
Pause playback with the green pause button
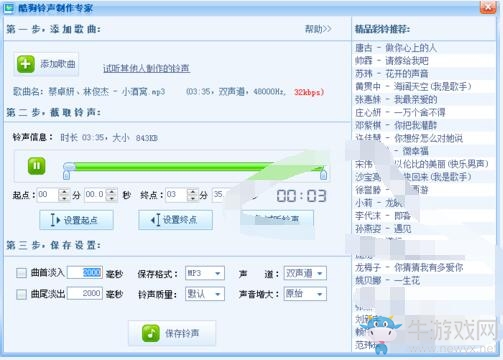click(x=36, y=166)
